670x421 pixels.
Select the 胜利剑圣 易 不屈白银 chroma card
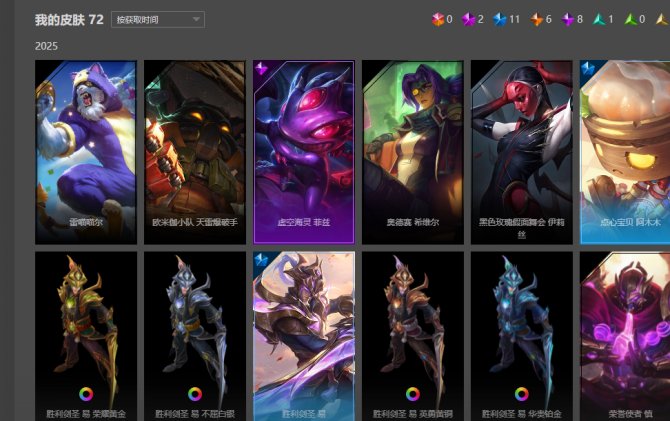[195, 336]
